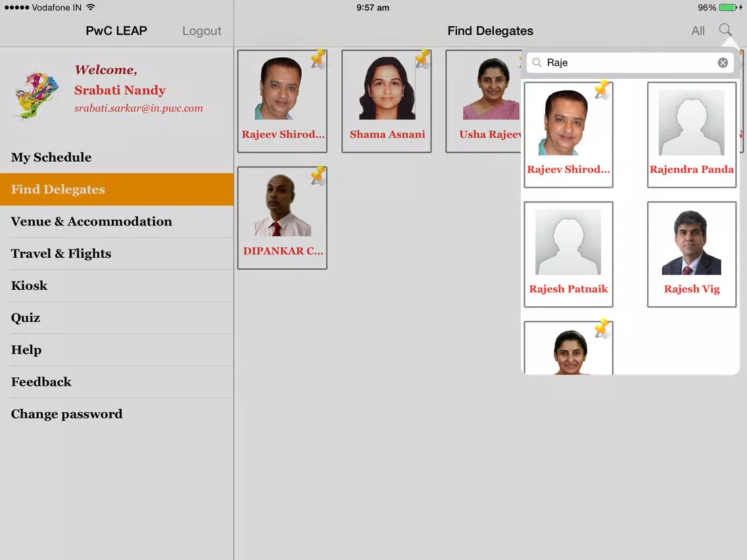Start the Quiz section

coord(117,317)
